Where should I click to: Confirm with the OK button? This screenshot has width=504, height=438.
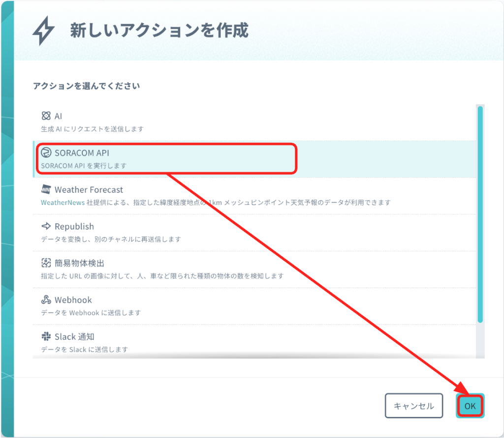coord(470,406)
